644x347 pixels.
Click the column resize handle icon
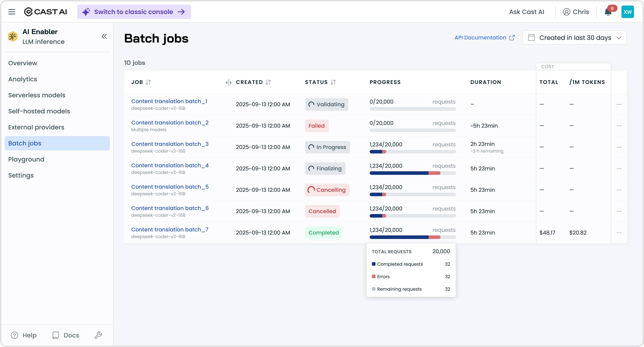point(228,82)
